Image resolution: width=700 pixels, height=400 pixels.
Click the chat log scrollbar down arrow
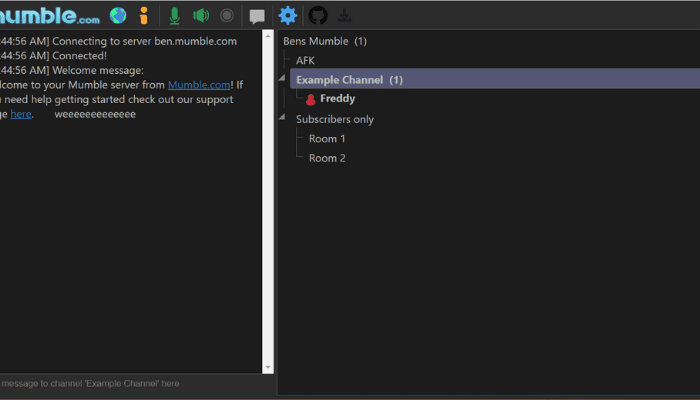pyautogui.click(x=268, y=367)
